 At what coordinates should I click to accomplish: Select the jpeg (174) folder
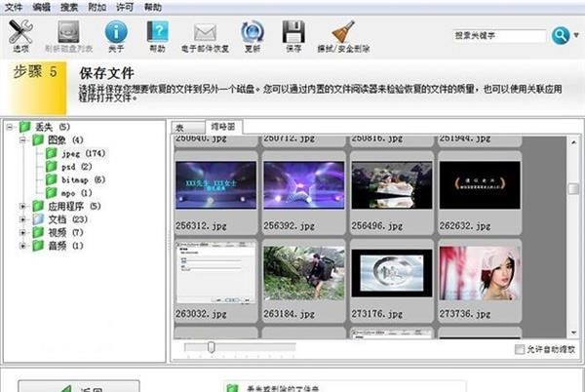[83, 153]
